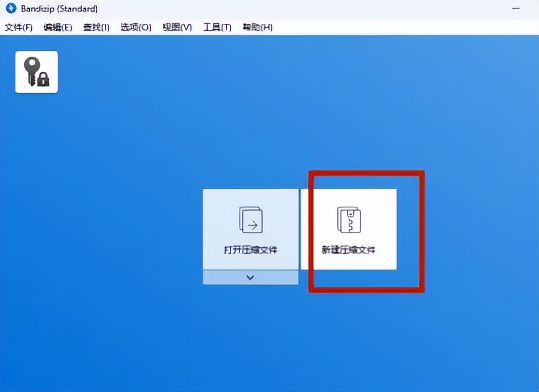Open the password manager key icon
This screenshot has width=539, height=392.
(36, 72)
